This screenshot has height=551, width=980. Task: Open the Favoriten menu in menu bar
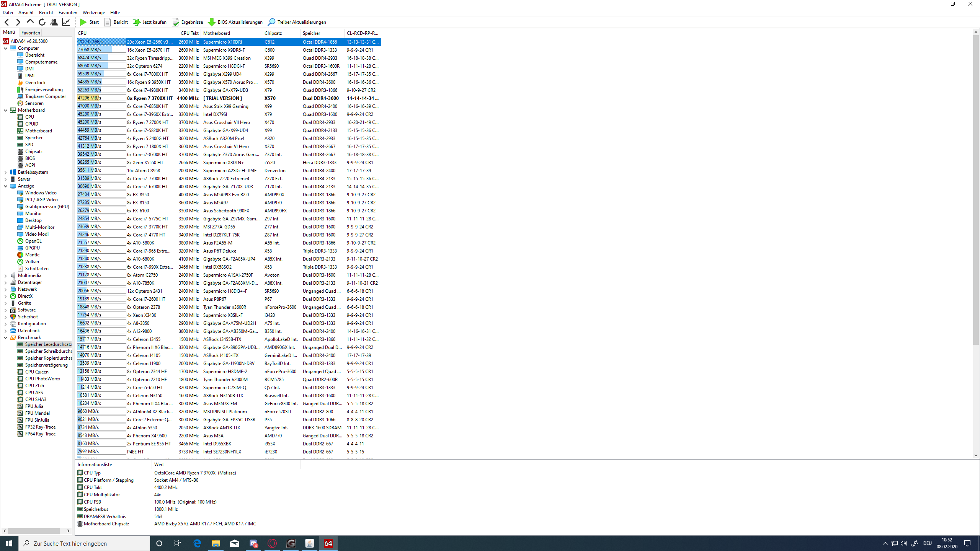click(x=68, y=13)
